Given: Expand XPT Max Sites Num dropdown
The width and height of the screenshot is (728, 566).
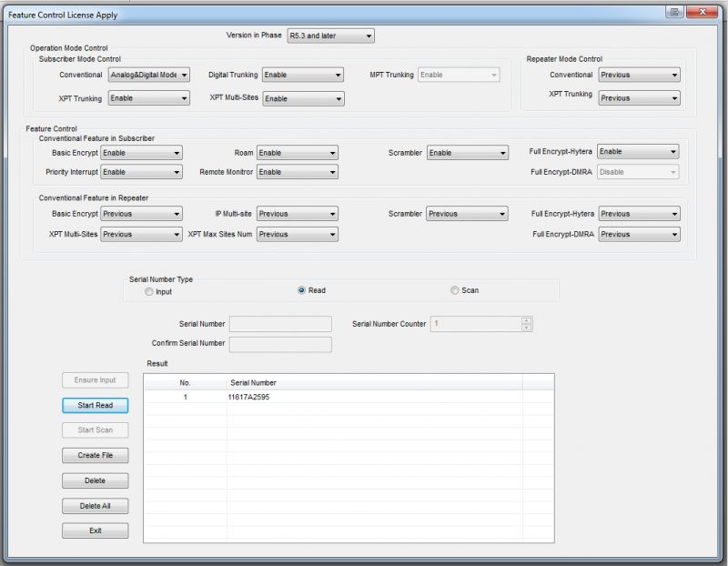Looking at the screenshot, I should (x=297, y=234).
